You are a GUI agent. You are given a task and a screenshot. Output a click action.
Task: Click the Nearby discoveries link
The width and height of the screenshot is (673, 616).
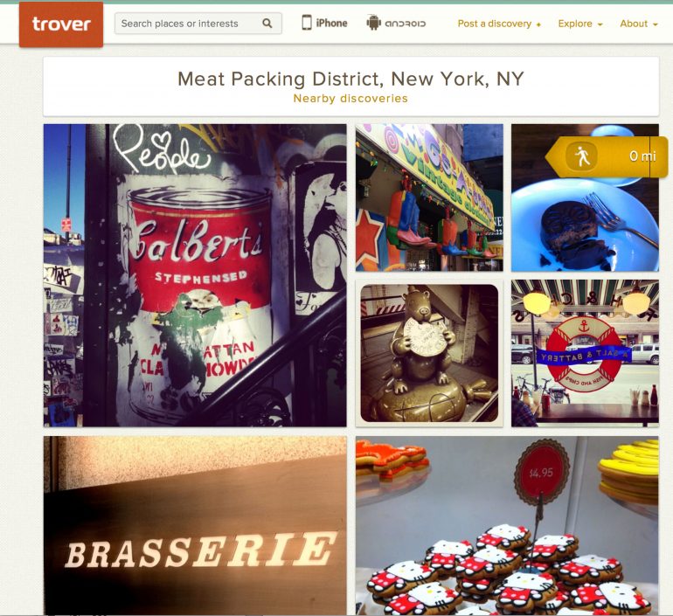350,98
